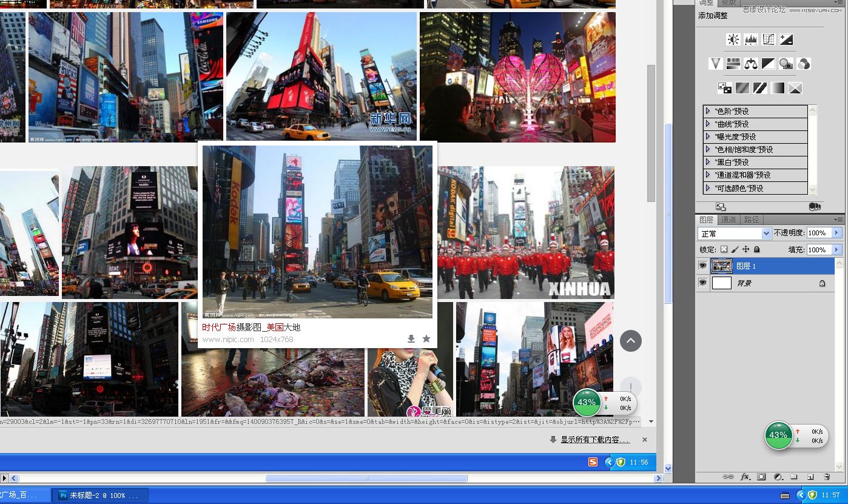Expand the "曝光度" 预设 list
The width and height of the screenshot is (848, 504).
[707, 136]
